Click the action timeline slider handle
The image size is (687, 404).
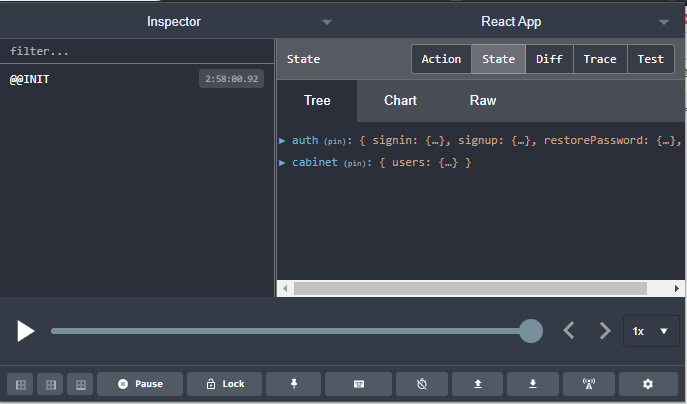pyautogui.click(x=531, y=331)
